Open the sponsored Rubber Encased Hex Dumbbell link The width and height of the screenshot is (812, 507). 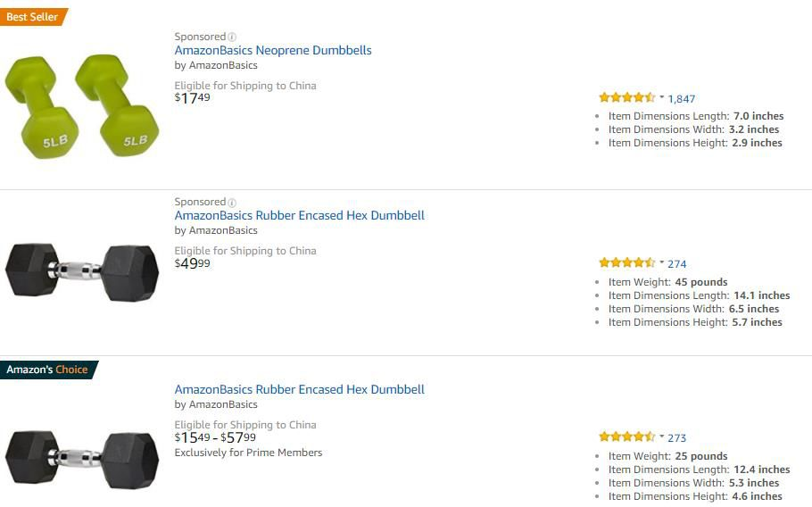tap(299, 215)
